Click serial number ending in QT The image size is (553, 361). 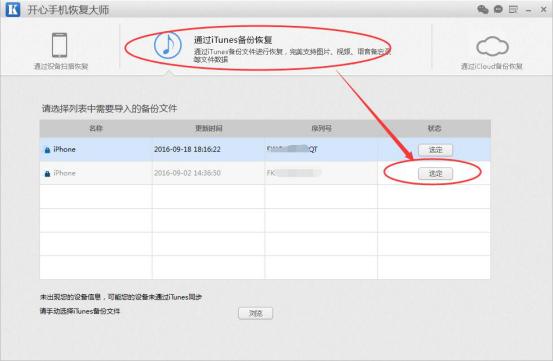pyautogui.click(x=292, y=149)
